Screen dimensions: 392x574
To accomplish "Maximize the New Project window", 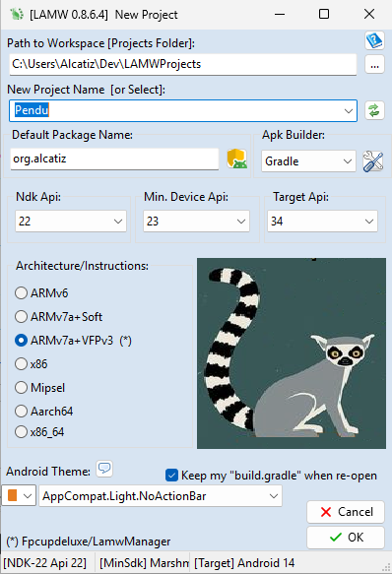I will tap(324, 15).
